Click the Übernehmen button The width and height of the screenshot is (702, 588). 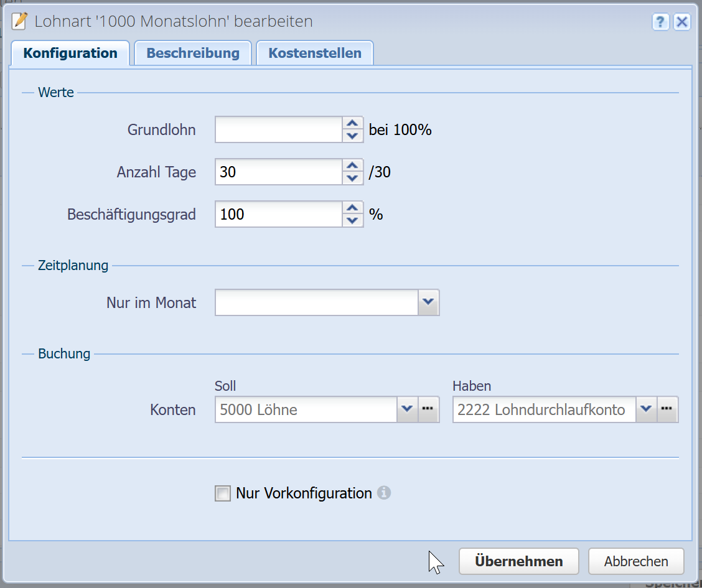pyautogui.click(x=518, y=561)
